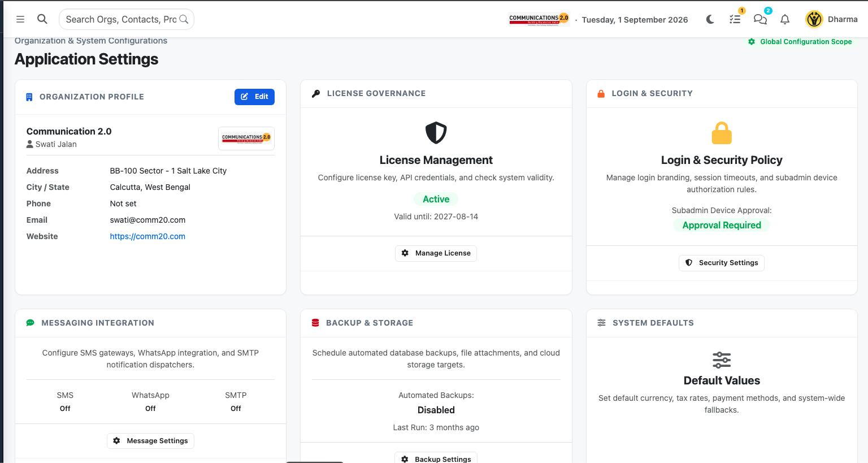Click the Disabled automated backups status
The height and width of the screenshot is (463, 868).
436,410
